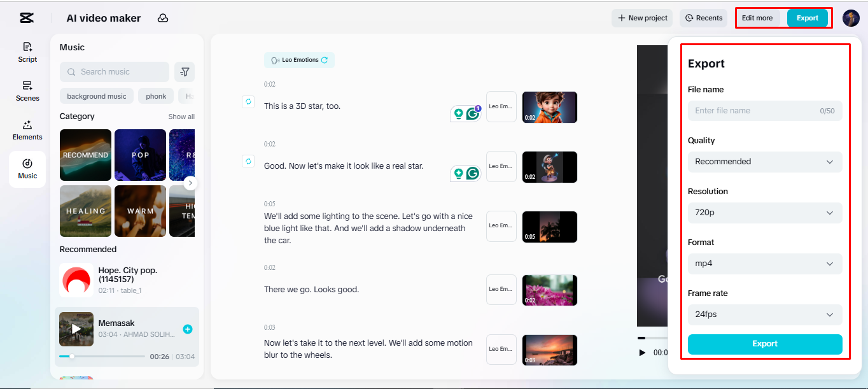Click the Export button in the panel

(x=764, y=344)
